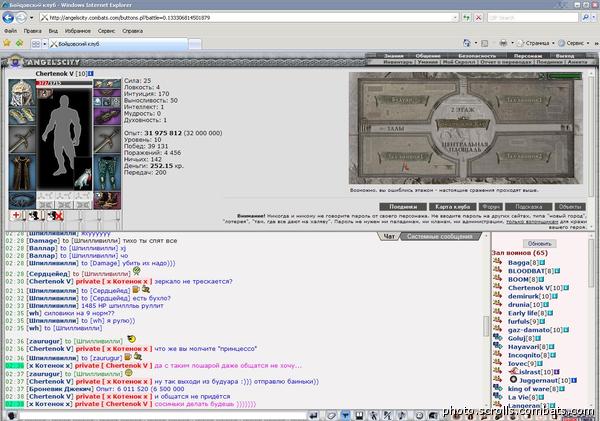The image size is (600, 421).
Task: Click the search magnifier icon
Action: (585, 18)
